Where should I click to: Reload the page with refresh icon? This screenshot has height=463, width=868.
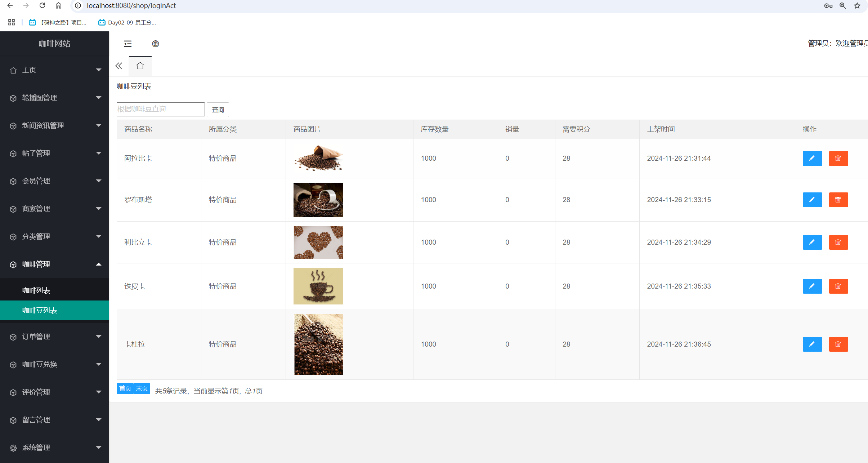[42, 5]
